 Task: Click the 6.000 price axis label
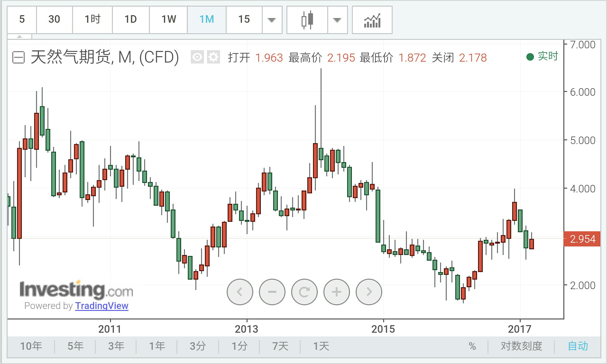[583, 92]
